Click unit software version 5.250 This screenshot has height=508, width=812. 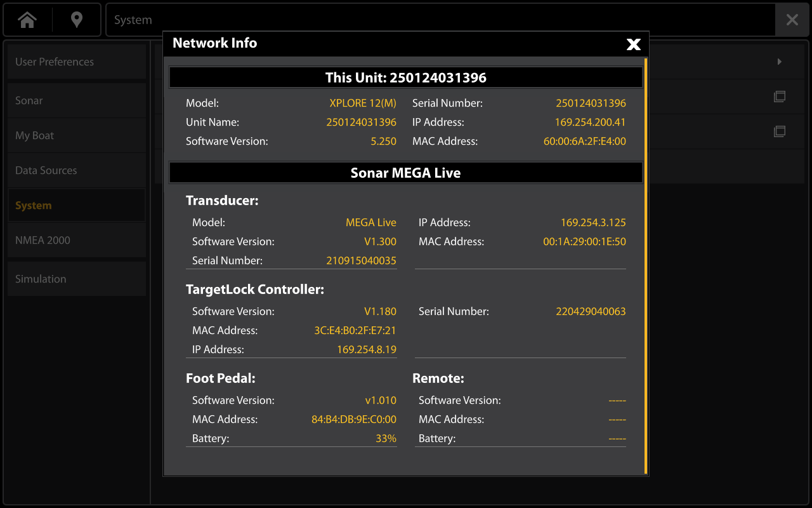coord(384,141)
